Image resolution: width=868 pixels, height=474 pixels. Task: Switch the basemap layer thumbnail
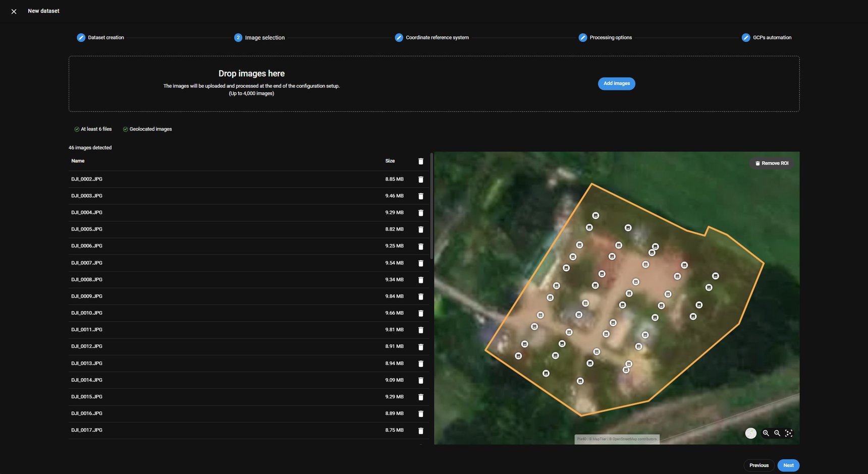[x=751, y=433]
